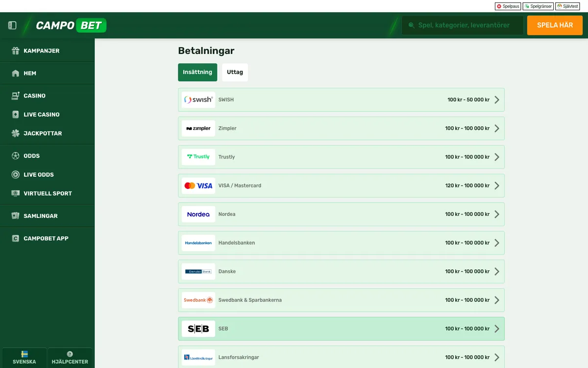Click the Jackpottar clover icon
The height and width of the screenshot is (368, 588).
15,133
